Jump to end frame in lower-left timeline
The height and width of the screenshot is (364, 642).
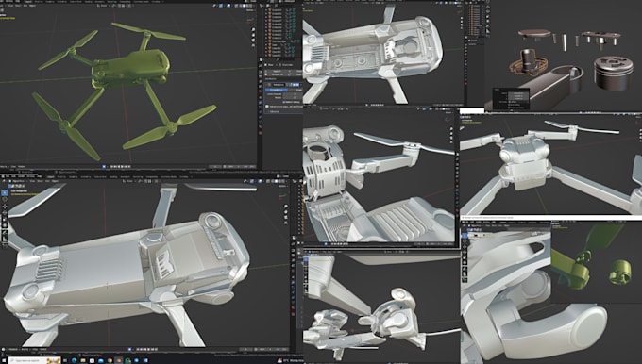tap(156, 349)
